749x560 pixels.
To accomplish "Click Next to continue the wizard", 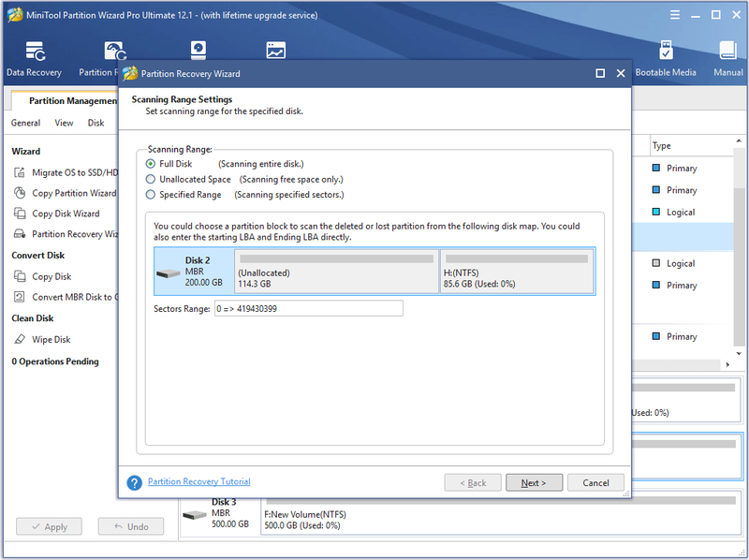I will point(534,482).
